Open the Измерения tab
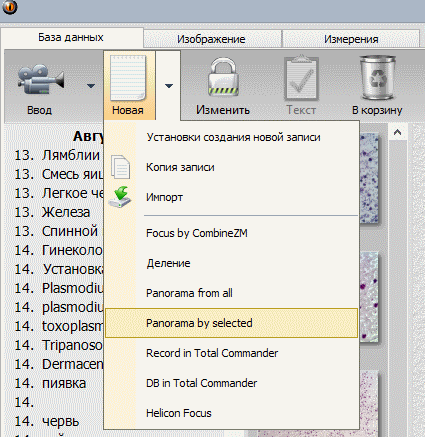 pyautogui.click(x=351, y=39)
